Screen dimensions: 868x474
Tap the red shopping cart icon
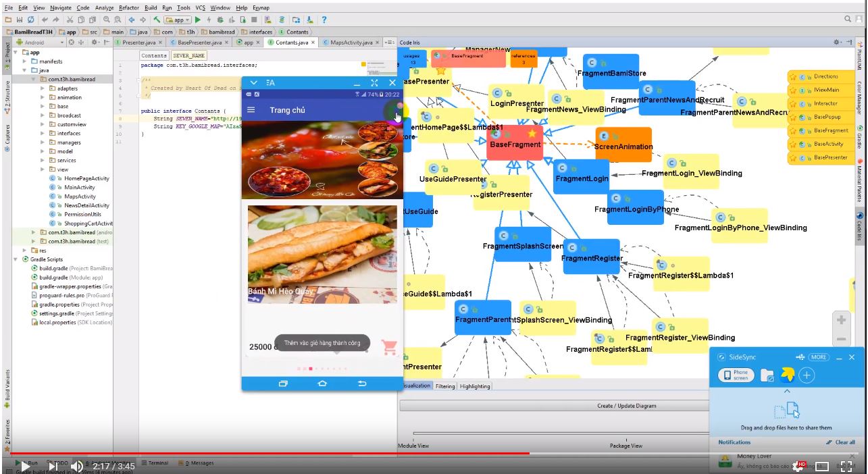click(389, 346)
